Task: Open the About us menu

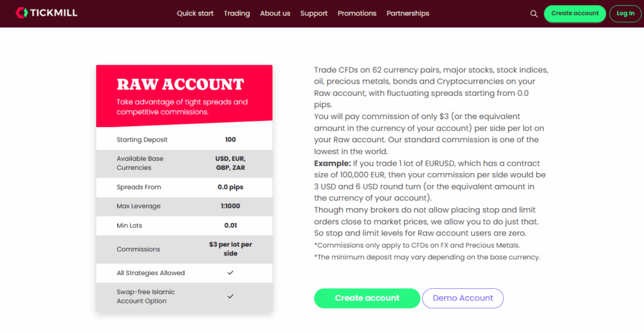Action: pyautogui.click(x=275, y=13)
